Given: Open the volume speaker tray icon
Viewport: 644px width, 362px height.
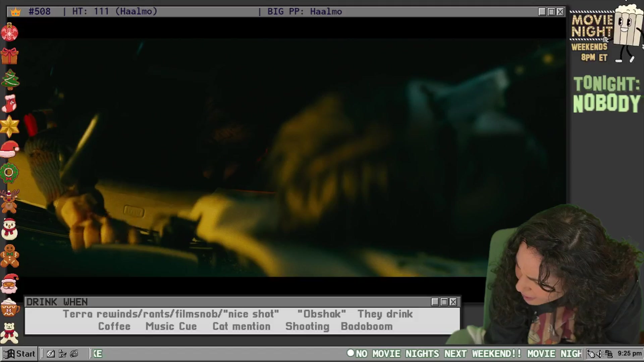Looking at the screenshot, I should click(x=600, y=354).
